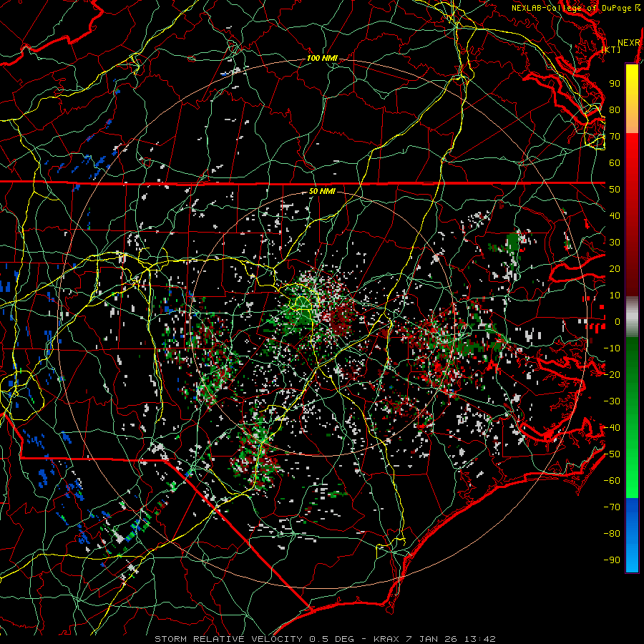The image size is (644, 644).
Task: Click the "100 NMI" range ring label
Action: click(322, 59)
